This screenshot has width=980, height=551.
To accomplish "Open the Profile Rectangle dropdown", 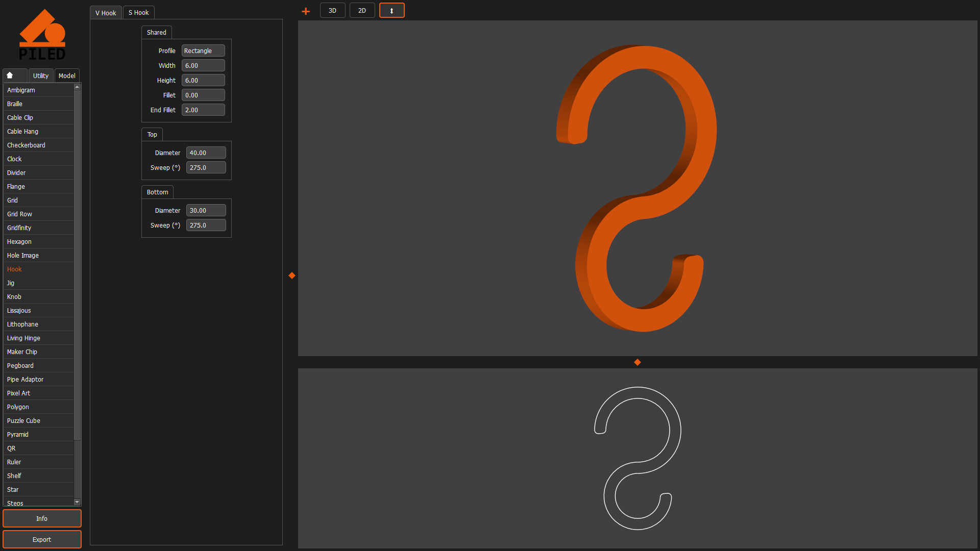I will pyautogui.click(x=203, y=51).
